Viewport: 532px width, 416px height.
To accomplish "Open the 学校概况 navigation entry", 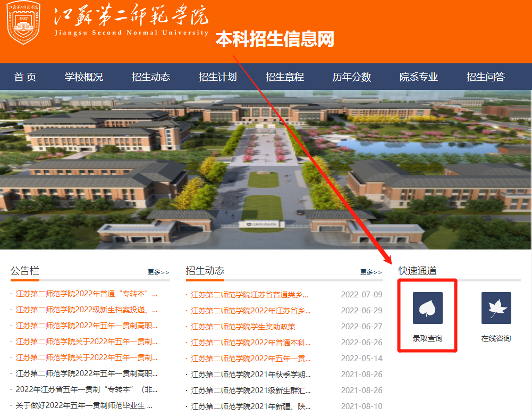I will click(x=84, y=77).
